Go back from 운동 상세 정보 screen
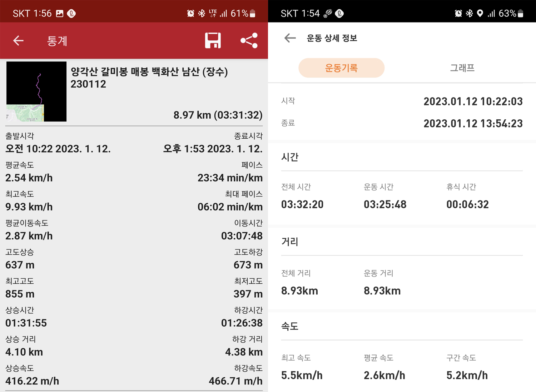 tap(290, 38)
